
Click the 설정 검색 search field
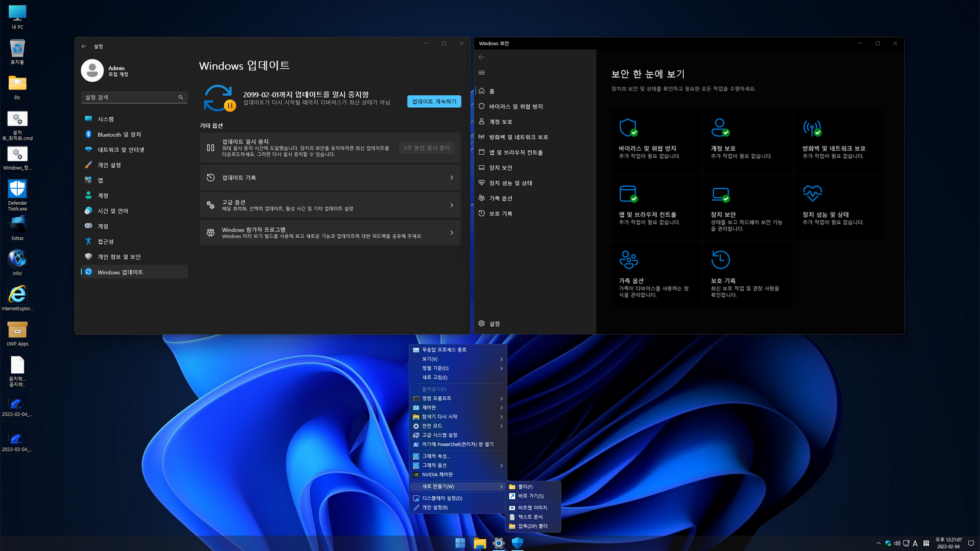pos(134,97)
